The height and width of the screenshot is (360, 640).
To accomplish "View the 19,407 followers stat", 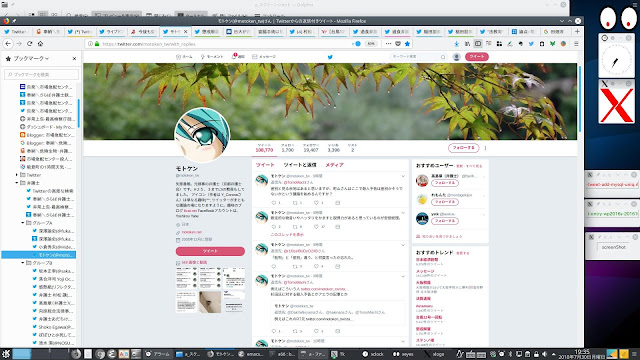I will tap(311, 148).
